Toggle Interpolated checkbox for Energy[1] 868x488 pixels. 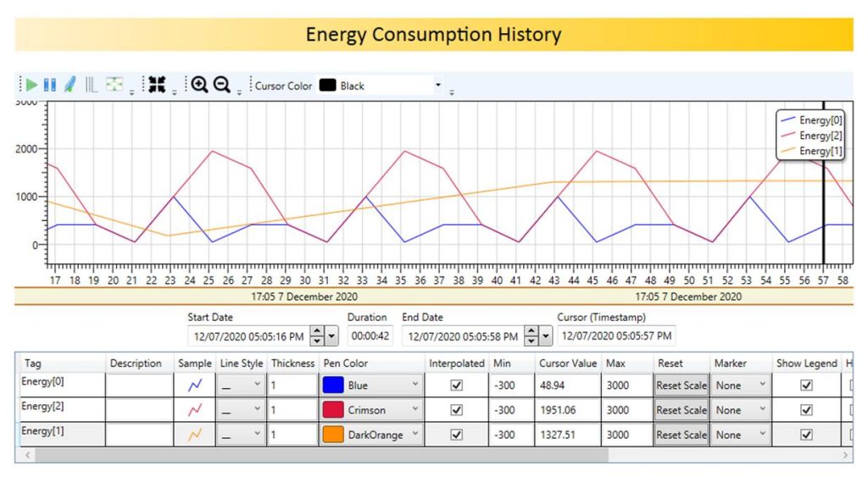pyautogui.click(x=457, y=435)
